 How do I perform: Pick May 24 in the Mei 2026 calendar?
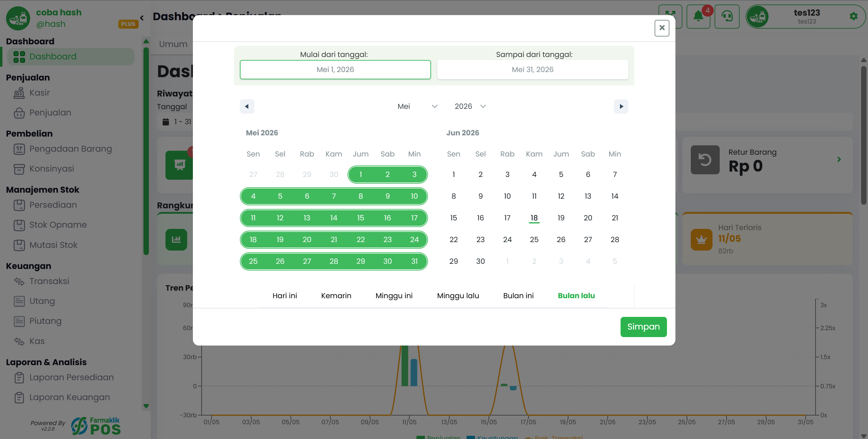414,240
